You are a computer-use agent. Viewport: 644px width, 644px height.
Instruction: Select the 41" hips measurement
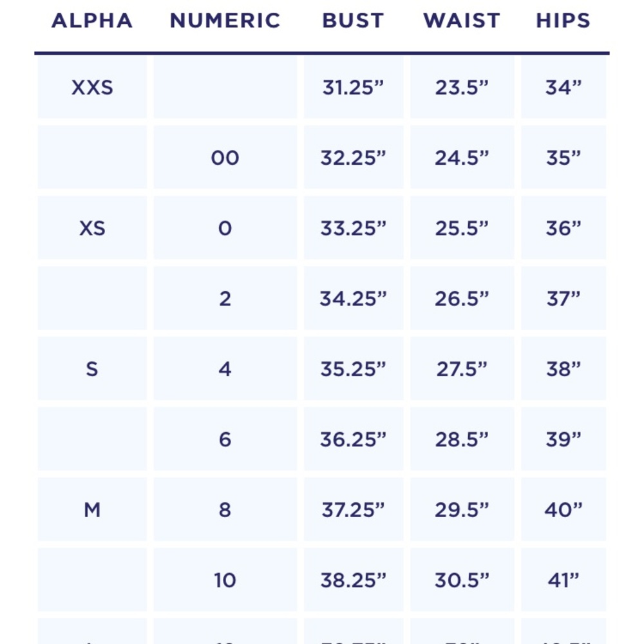(x=563, y=580)
